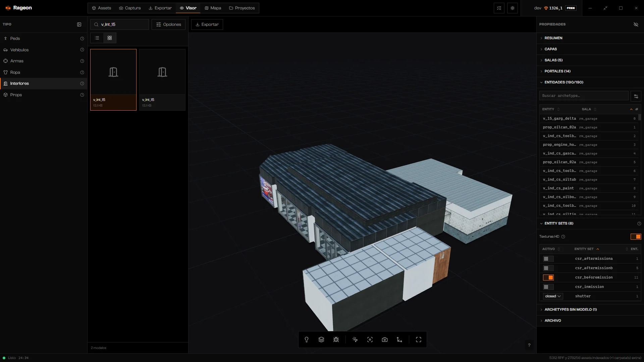Switch to grid view of models
Image resolution: width=644 pixels, height=362 pixels.
point(110,38)
